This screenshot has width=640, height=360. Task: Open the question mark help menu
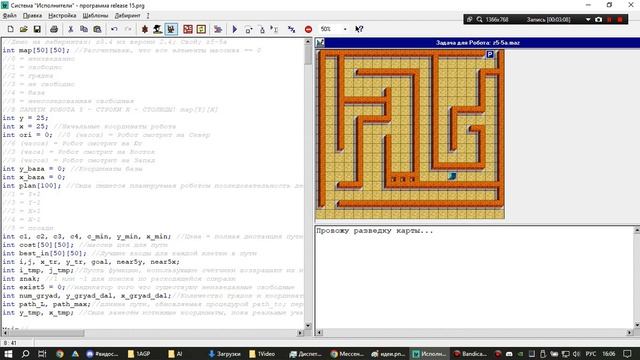pyautogui.click(x=148, y=16)
